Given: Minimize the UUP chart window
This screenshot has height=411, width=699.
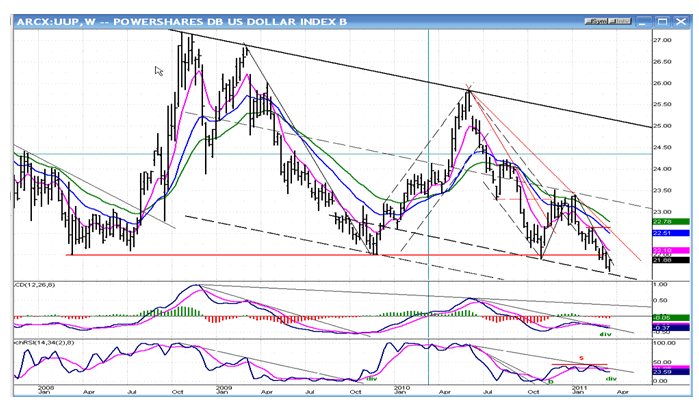Looking at the screenshot, I should click(x=642, y=21).
